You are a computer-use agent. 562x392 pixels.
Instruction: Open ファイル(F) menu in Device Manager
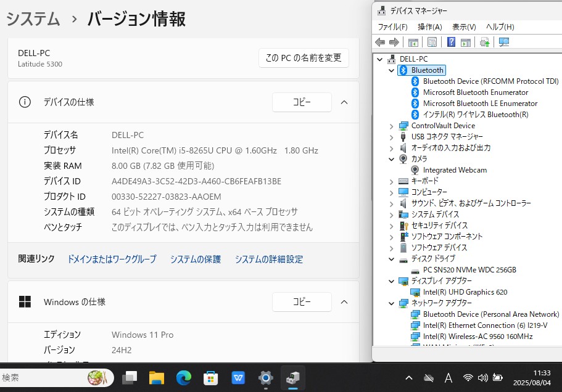coord(393,27)
